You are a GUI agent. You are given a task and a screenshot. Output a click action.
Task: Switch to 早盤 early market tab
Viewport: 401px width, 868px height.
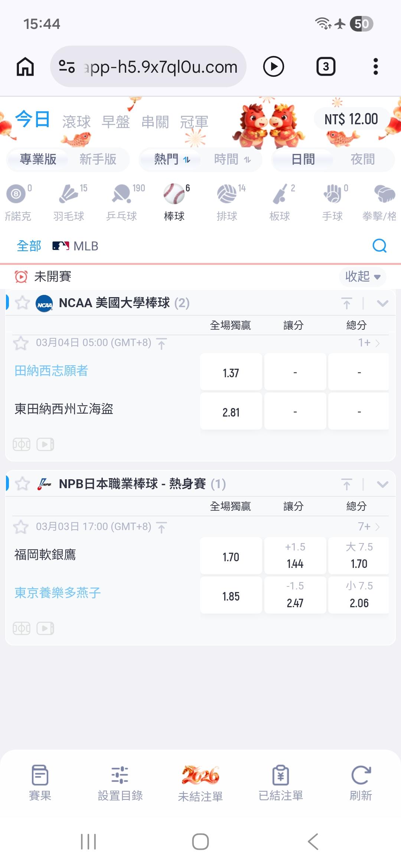[x=116, y=122]
